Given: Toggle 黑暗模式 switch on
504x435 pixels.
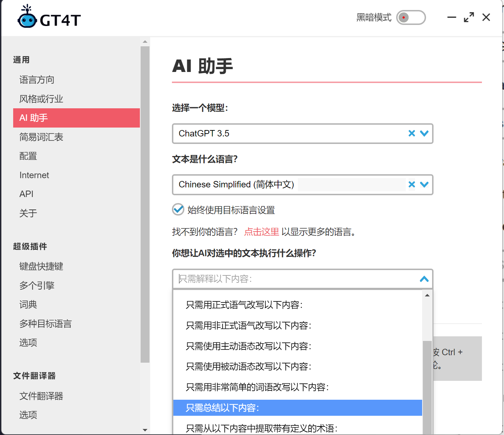Looking at the screenshot, I should pyautogui.click(x=411, y=17).
